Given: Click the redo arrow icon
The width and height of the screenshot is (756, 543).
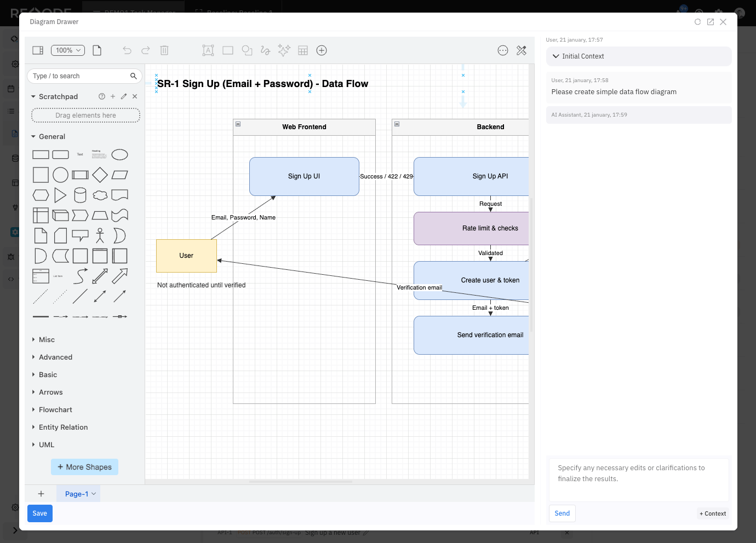Looking at the screenshot, I should [x=146, y=50].
